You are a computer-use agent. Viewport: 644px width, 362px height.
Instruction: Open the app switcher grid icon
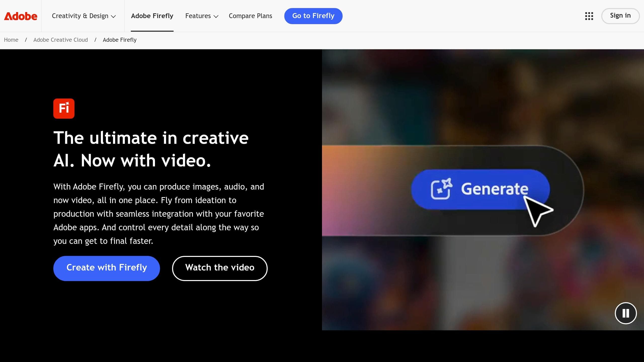tap(589, 16)
